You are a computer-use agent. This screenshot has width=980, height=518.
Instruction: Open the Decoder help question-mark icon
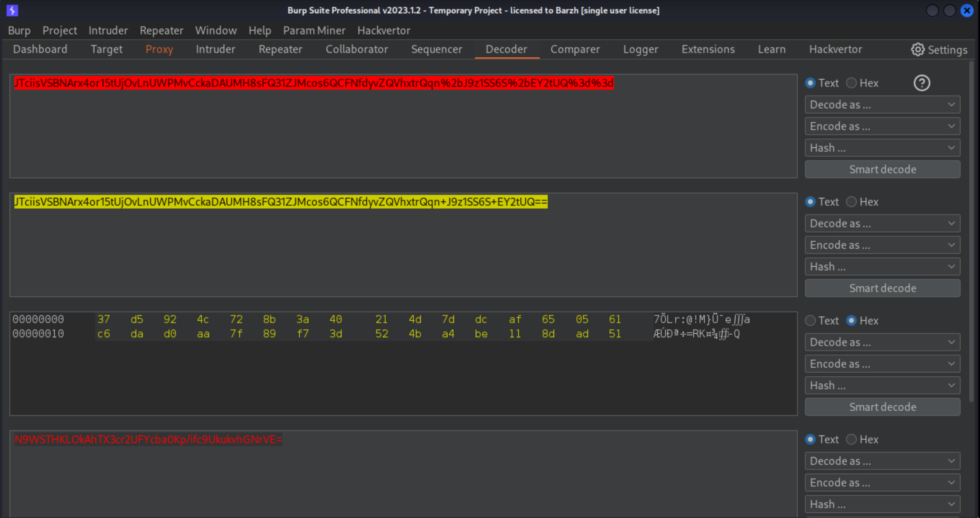click(922, 83)
